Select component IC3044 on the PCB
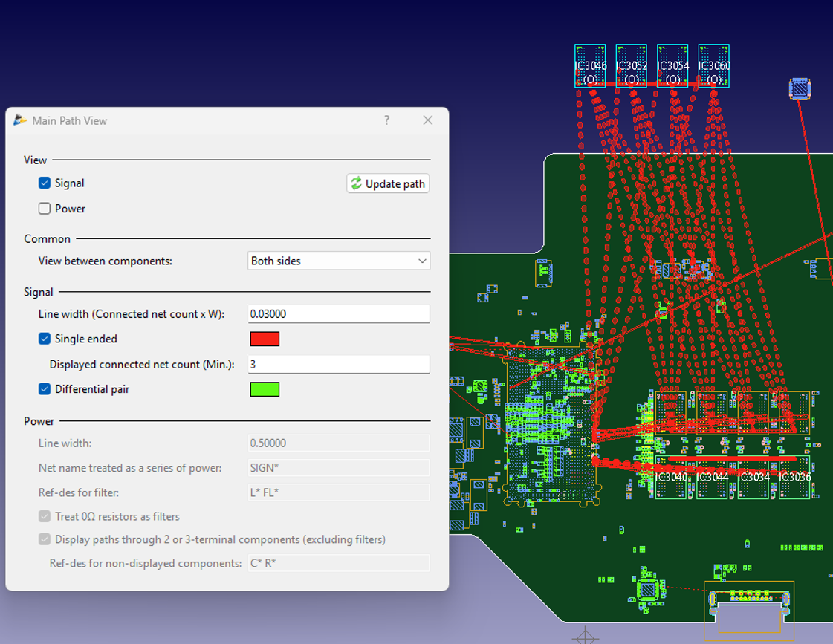The image size is (833, 644). click(x=712, y=478)
